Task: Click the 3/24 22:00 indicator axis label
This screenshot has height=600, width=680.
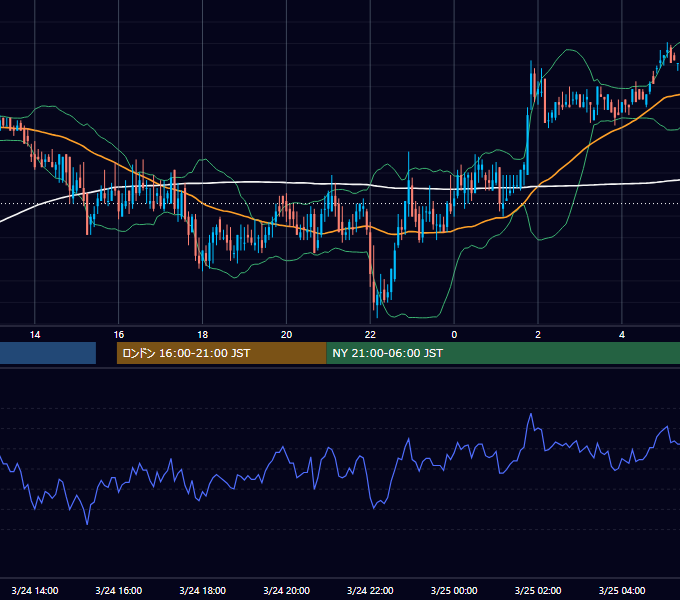Action: [x=370, y=590]
